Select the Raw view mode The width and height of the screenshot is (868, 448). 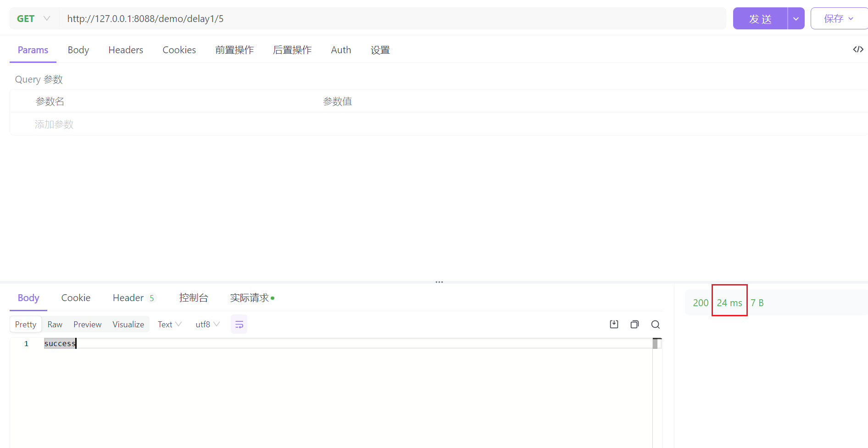(55, 325)
